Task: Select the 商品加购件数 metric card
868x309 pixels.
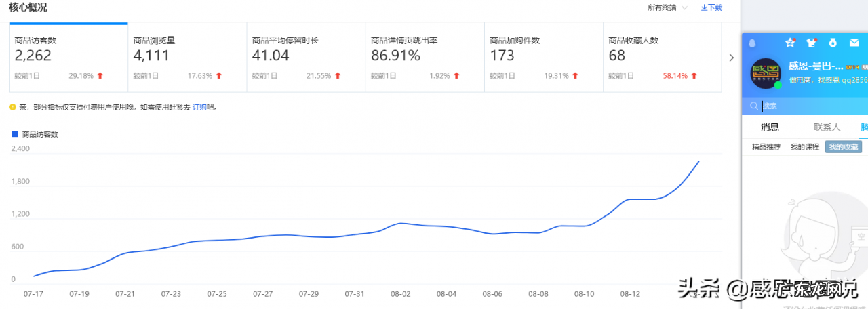Action: pos(544,57)
